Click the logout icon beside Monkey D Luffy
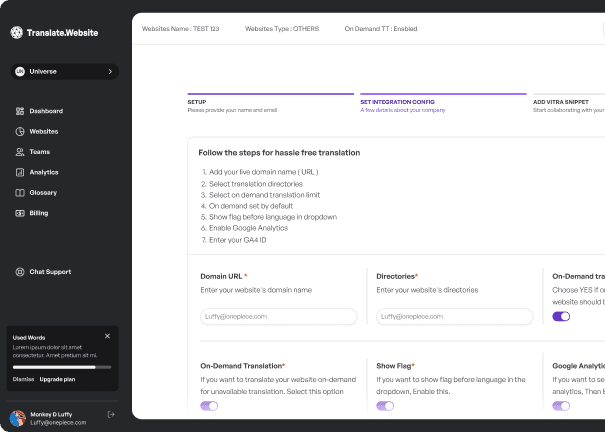The width and height of the screenshot is (605, 432). (x=111, y=414)
